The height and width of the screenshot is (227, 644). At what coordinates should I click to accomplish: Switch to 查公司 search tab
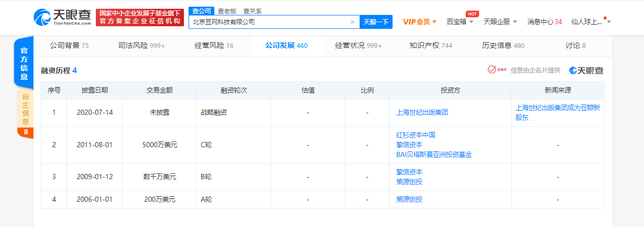(x=201, y=10)
